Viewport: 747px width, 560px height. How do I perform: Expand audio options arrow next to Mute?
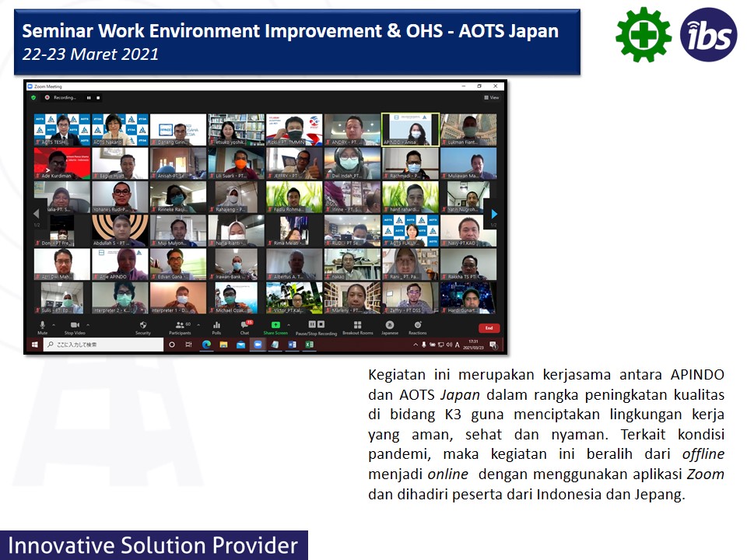54,325
